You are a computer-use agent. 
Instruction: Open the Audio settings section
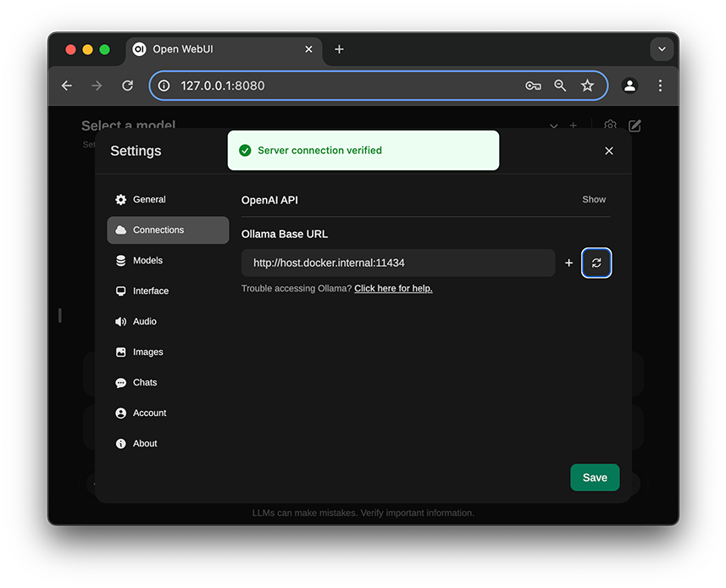[168, 322]
